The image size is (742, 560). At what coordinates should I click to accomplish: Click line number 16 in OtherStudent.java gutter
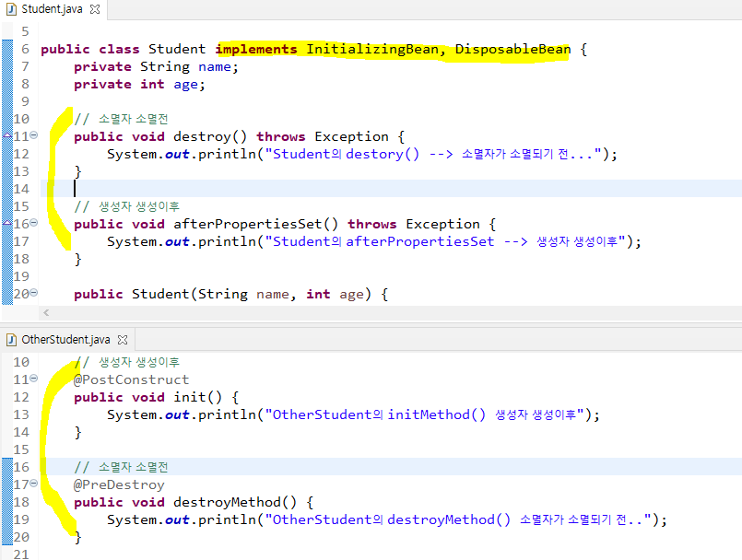click(x=21, y=467)
